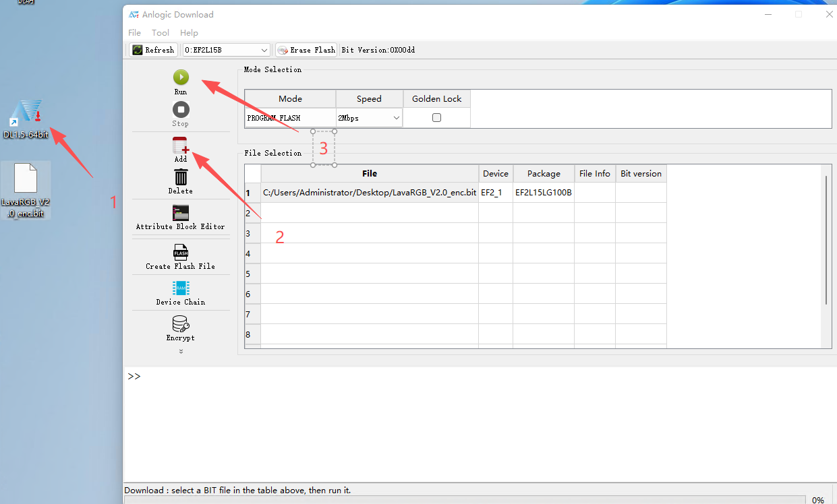
Task: Click the Add file icon
Action: click(181, 145)
